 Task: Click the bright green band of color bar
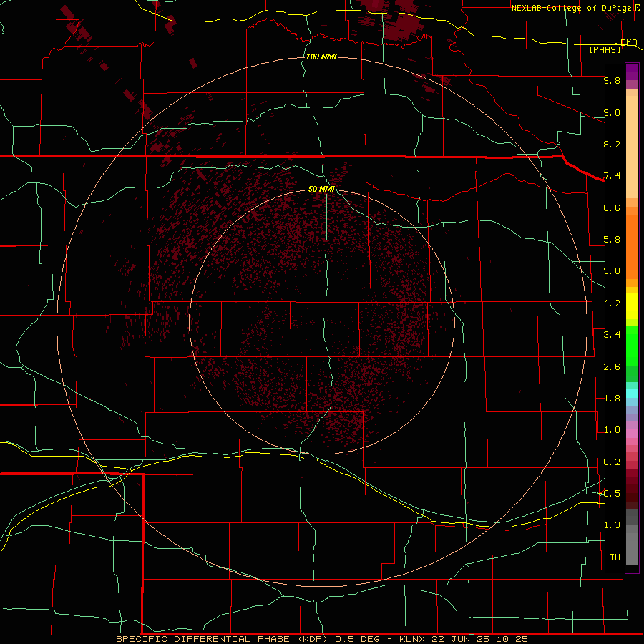point(632,346)
